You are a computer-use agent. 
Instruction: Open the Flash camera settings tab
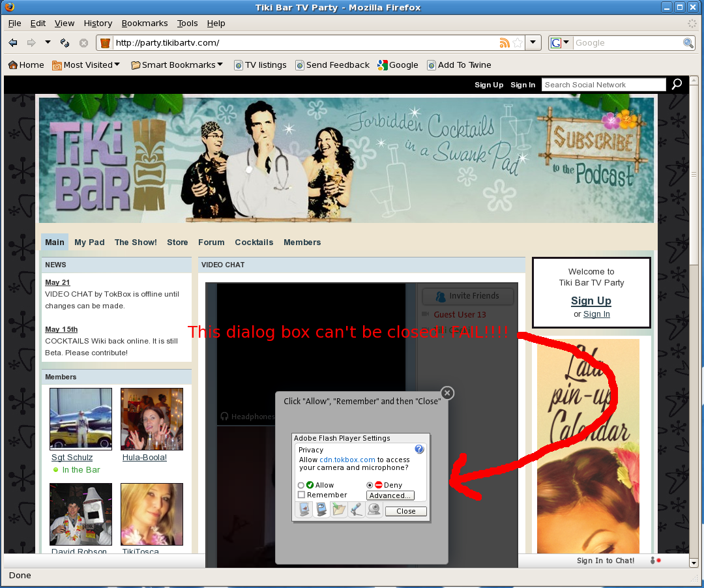(374, 510)
